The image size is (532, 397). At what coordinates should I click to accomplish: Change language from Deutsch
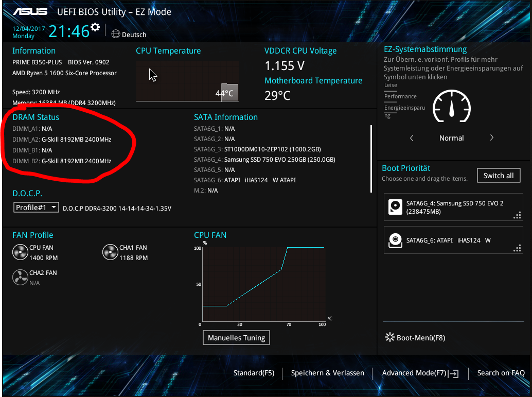pyautogui.click(x=134, y=34)
